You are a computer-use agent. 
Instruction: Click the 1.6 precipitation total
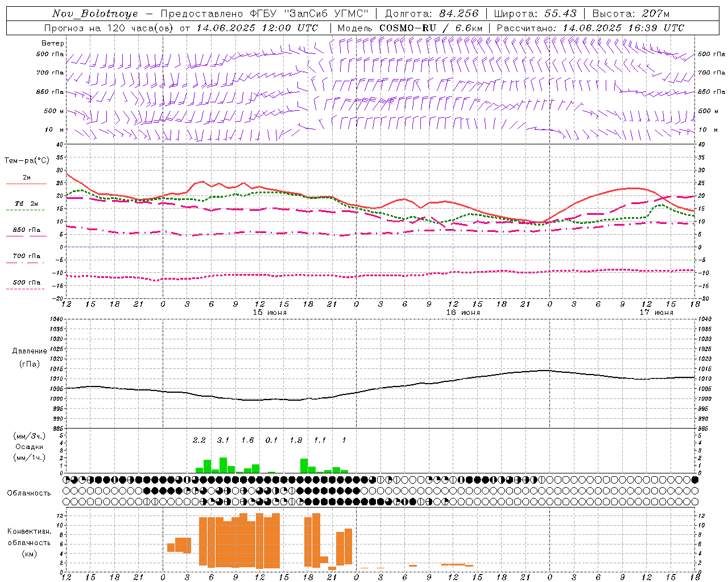click(247, 440)
